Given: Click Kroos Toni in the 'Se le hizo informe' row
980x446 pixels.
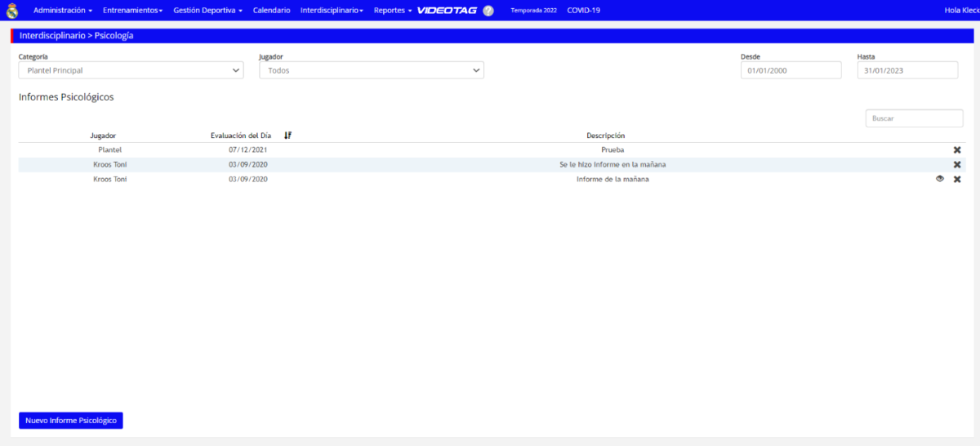Looking at the screenshot, I should click(110, 165).
